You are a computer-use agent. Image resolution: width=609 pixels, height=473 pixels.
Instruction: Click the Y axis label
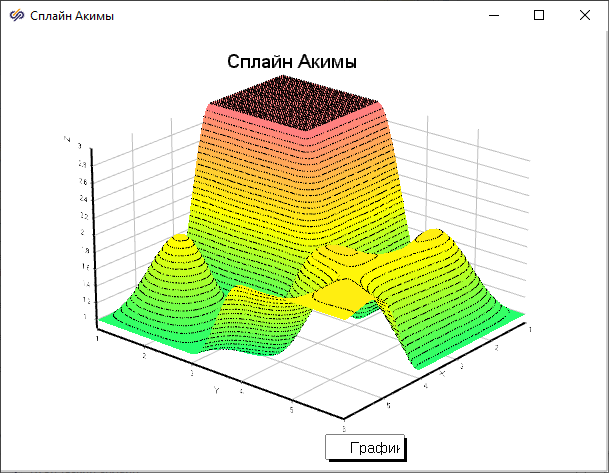pyautogui.click(x=215, y=389)
